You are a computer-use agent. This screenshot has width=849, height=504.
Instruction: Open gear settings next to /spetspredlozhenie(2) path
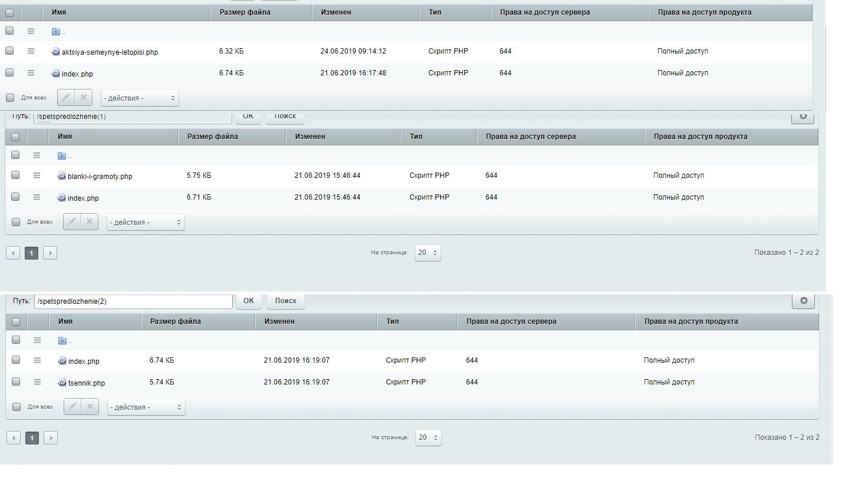(x=804, y=301)
